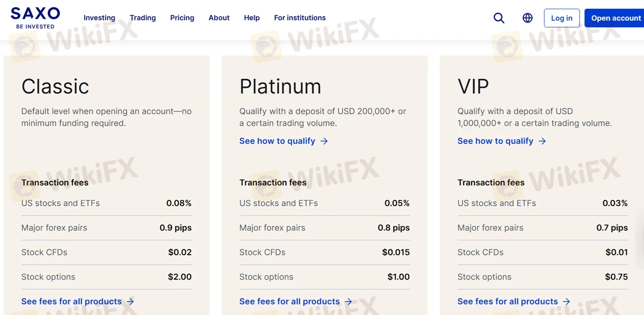Open Classic's See fees for all products link
This screenshot has height=315, width=644.
coord(71,302)
